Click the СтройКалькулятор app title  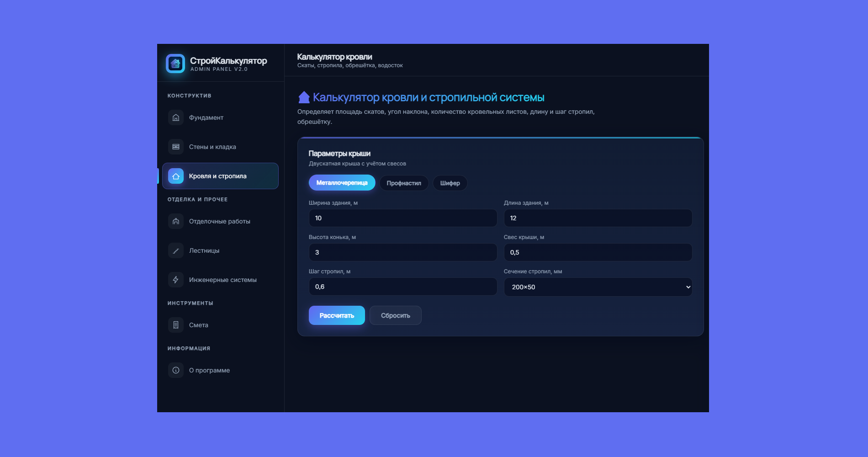point(228,60)
